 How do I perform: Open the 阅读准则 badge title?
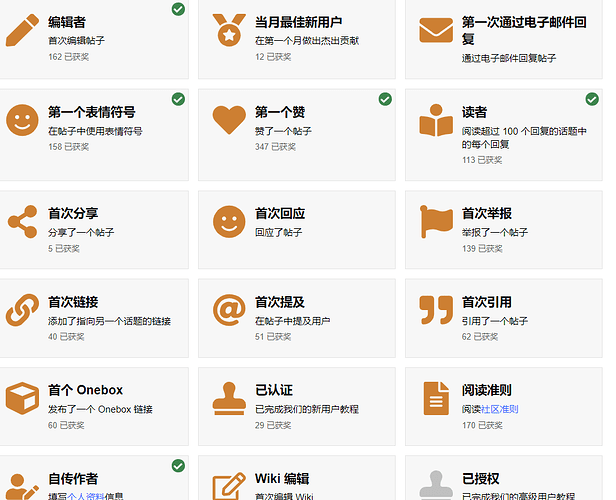(487, 390)
